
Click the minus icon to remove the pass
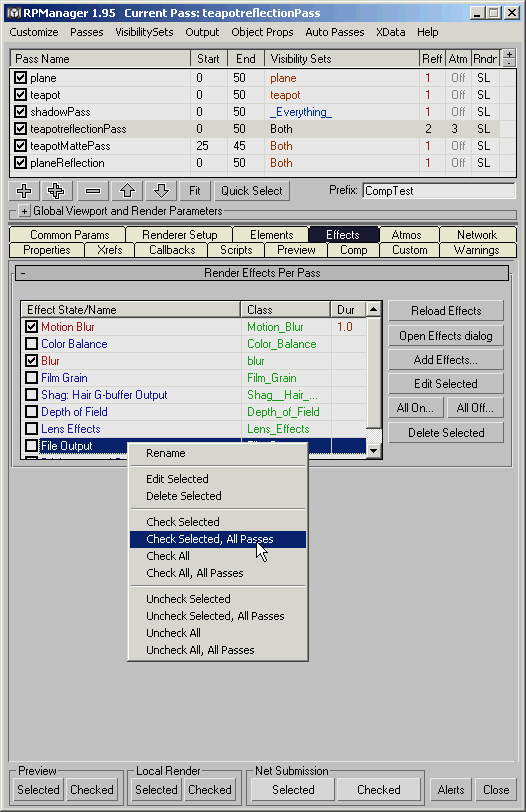[x=93, y=191]
